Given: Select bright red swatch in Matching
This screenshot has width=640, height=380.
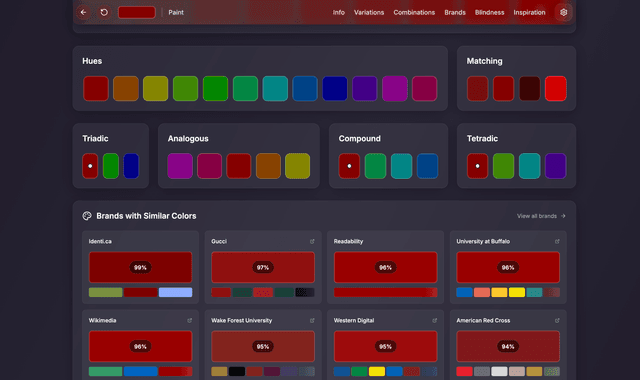Looking at the screenshot, I should [x=556, y=88].
